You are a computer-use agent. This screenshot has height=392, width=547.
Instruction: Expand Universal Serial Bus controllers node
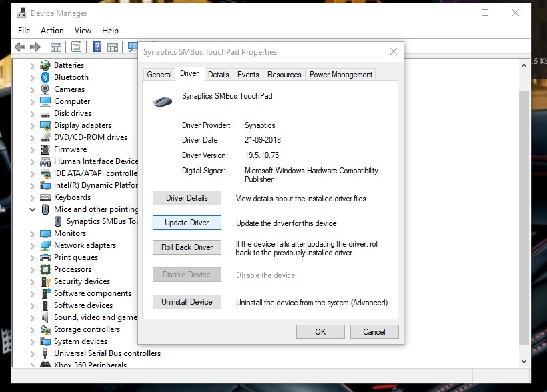(x=32, y=354)
